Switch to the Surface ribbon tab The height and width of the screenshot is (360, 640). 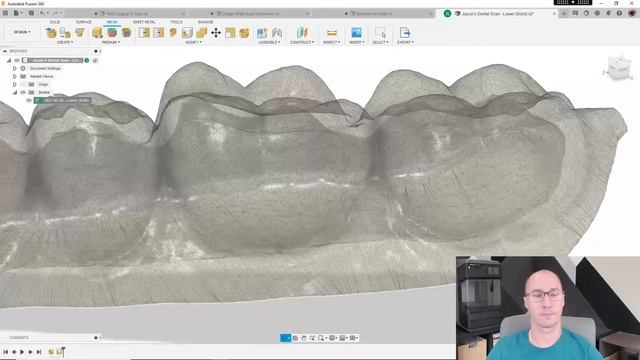83,22
